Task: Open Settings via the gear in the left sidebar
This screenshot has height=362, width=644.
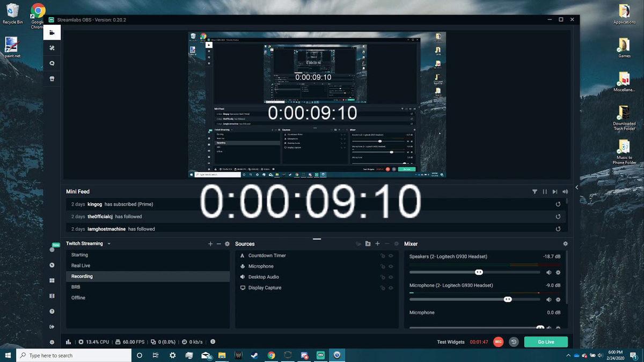Action: 52,342
